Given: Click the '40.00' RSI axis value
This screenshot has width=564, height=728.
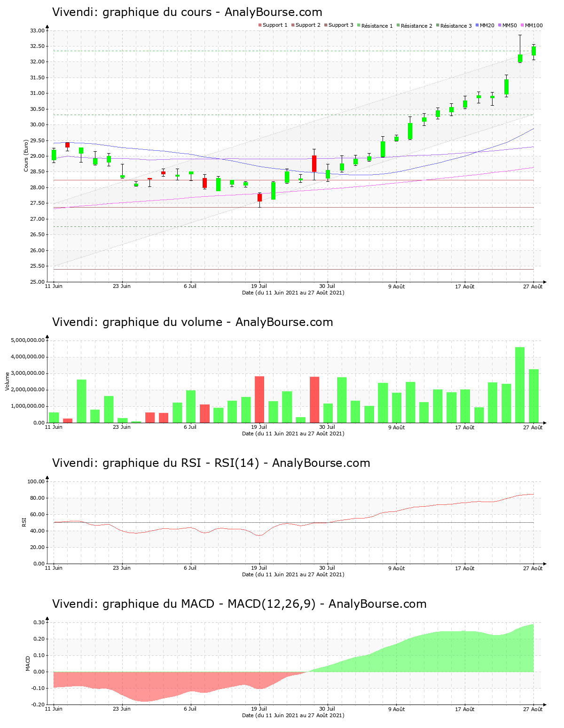Looking at the screenshot, I should pos(37,531).
